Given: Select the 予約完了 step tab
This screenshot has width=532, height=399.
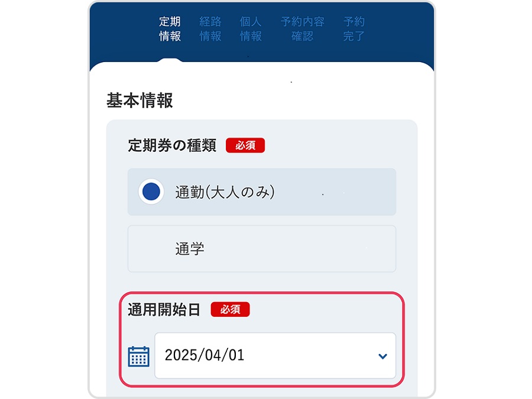Looking at the screenshot, I should (353, 29).
